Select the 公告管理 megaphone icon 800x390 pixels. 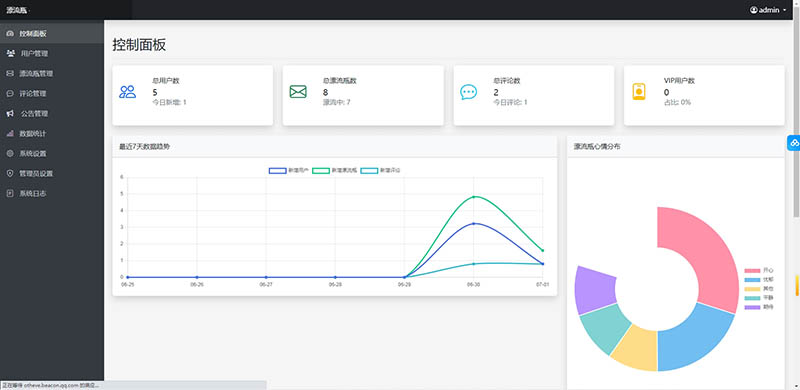pyautogui.click(x=10, y=113)
